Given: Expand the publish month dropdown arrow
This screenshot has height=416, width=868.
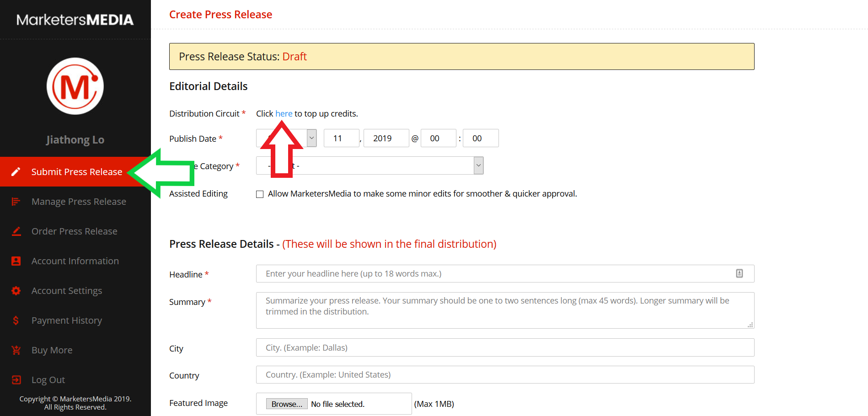Looking at the screenshot, I should tap(311, 138).
